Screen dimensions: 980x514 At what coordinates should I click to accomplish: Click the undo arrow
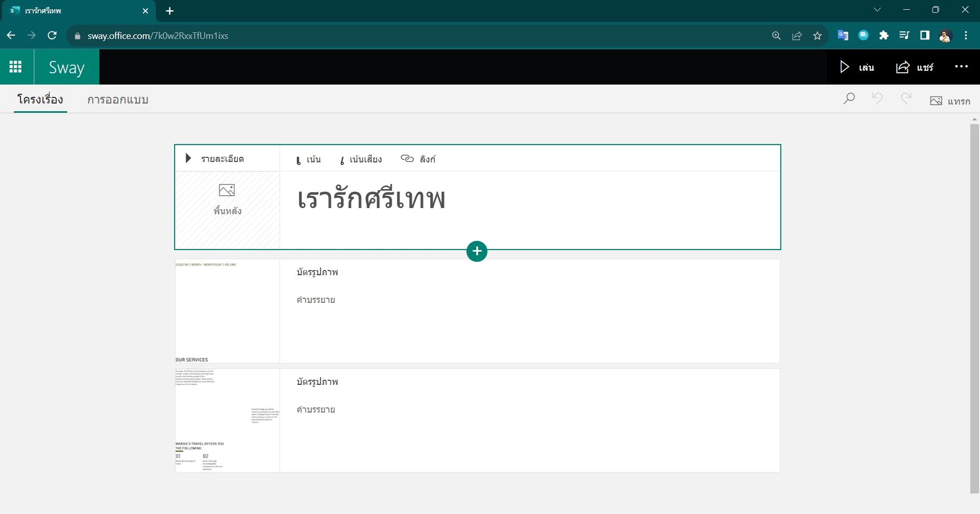[877, 98]
